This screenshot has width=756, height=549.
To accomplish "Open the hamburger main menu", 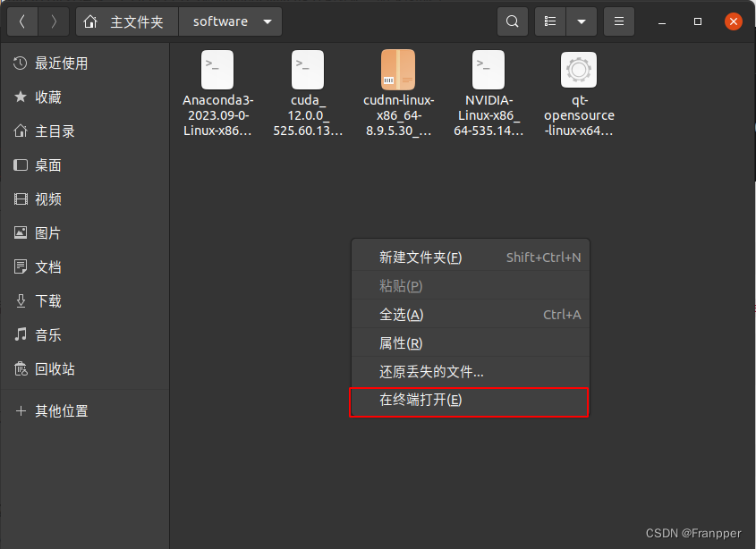I will [x=619, y=21].
